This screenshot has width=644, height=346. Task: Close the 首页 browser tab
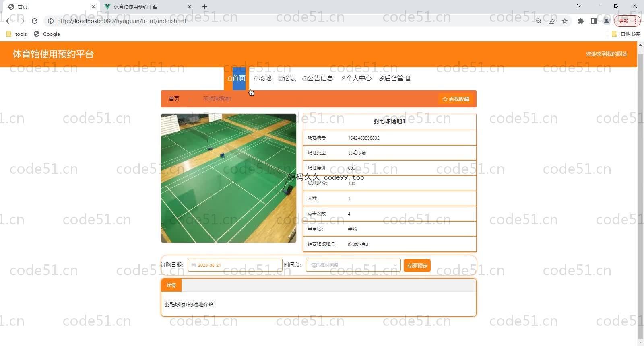pyautogui.click(x=93, y=7)
